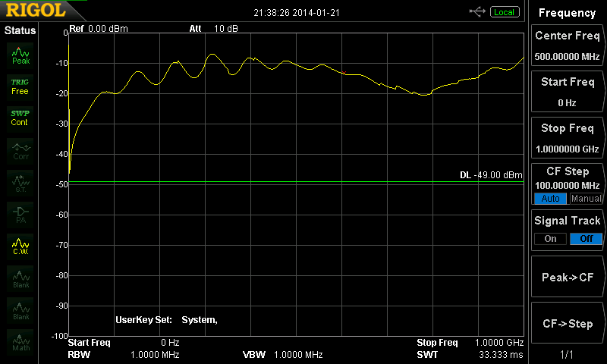This screenshot has height=364, width=607.
Task: Select the PA preamplifier icon
Action: click(20, 213)
